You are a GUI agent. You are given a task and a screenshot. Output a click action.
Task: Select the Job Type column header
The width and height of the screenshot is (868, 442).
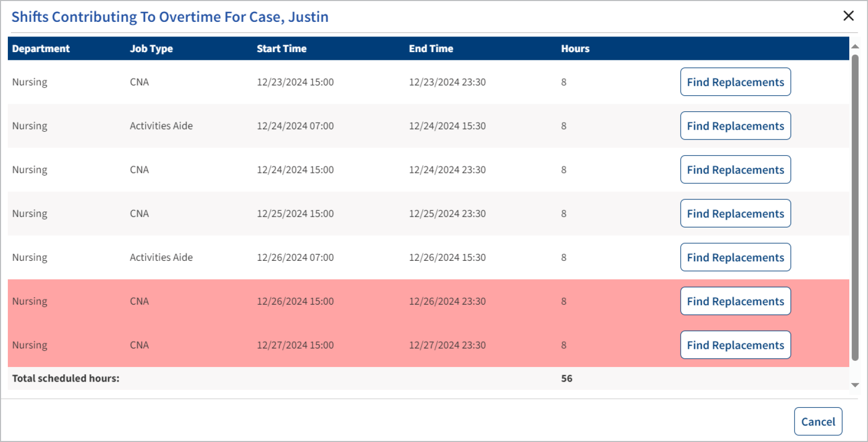point(151,48)
